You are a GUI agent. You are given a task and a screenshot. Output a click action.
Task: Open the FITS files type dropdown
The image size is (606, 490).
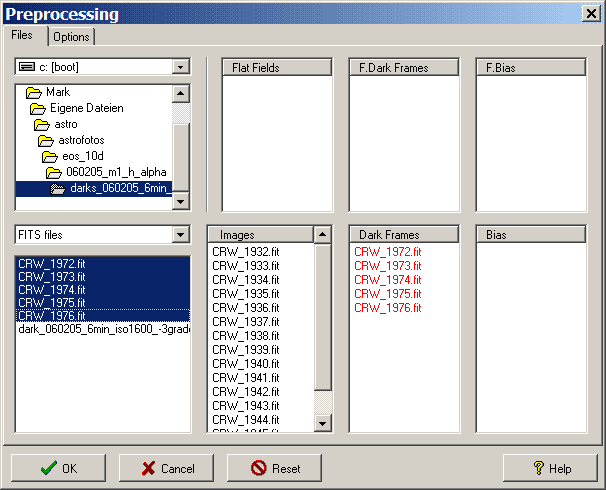tap(180, 235)
